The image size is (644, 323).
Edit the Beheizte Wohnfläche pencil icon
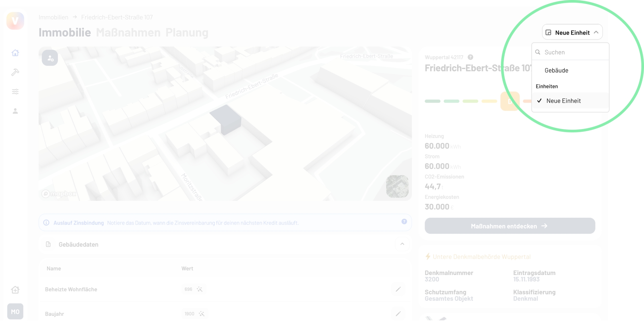(x=398, y=289)
